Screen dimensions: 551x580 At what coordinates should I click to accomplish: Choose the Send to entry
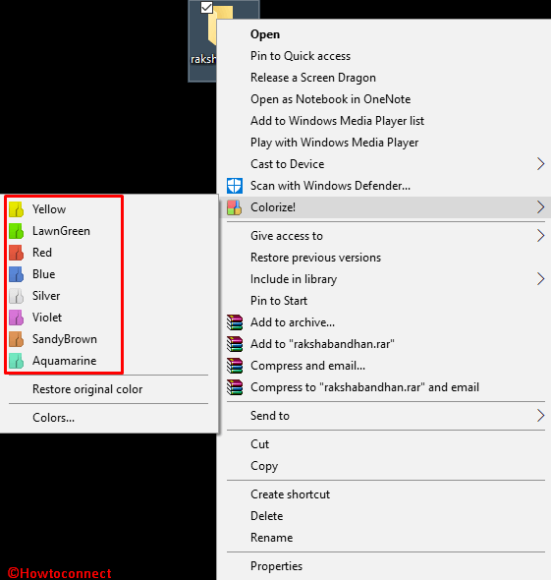pyautogui.click(x=270, y=416)
